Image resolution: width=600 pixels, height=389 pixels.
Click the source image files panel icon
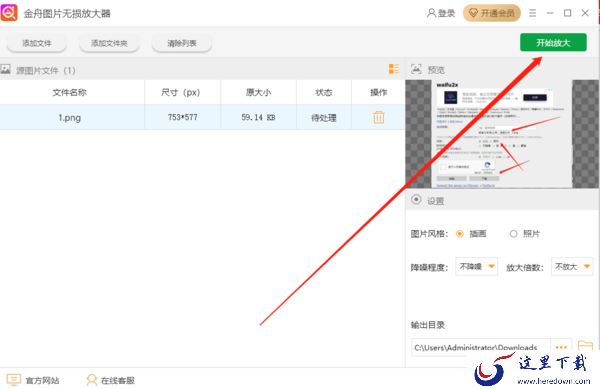[5, 70]
